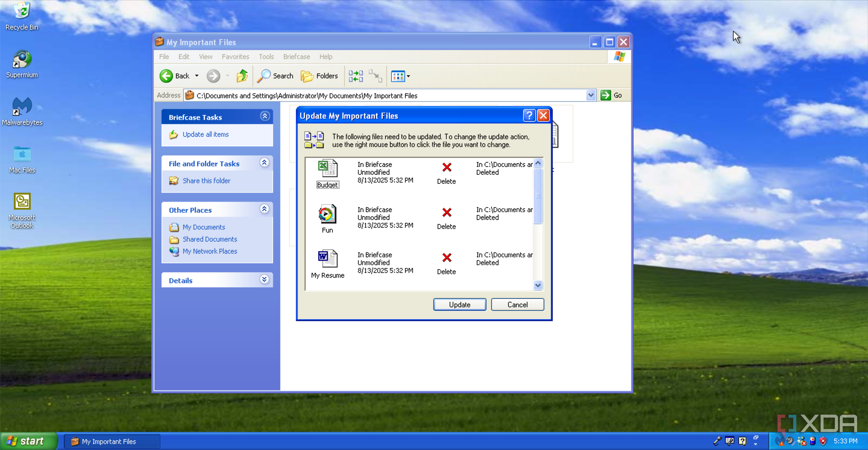Select the Supermium desktop shortcut
Image resolution: width=868 pixels, height=450 pixels.
point(22,64)
